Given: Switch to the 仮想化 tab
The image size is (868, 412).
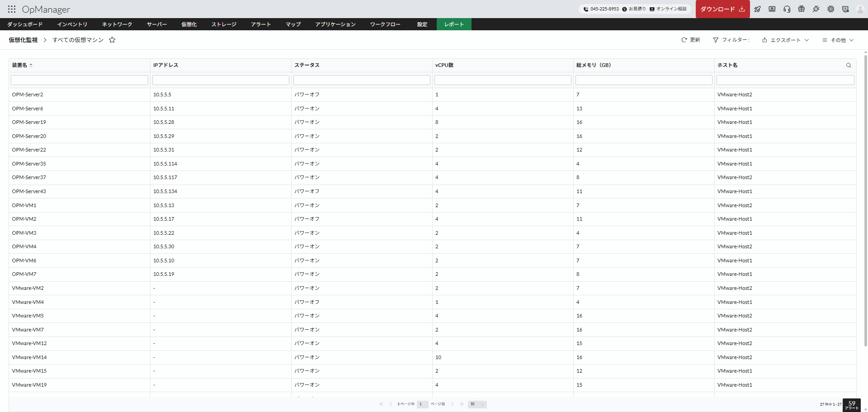Looking at the screenshot, I should click(x=189, y=24).
